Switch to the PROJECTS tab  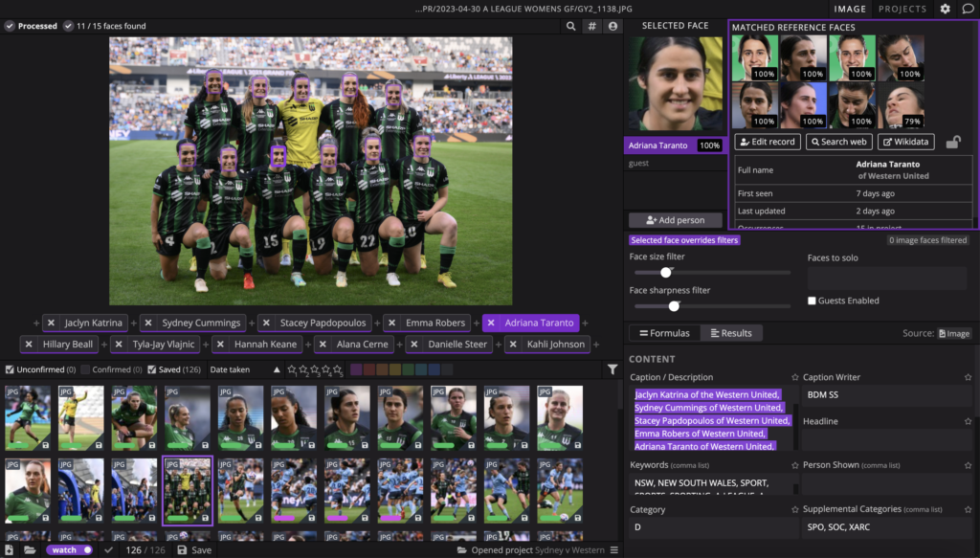point(902,9)
